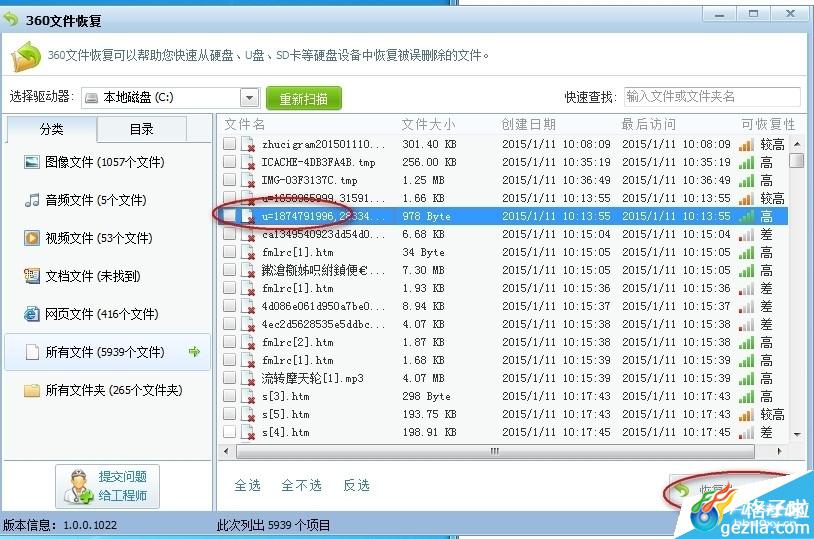Click the green arrow beside all files
This screenshot has height=539, width=814.
tap(194, 352)
